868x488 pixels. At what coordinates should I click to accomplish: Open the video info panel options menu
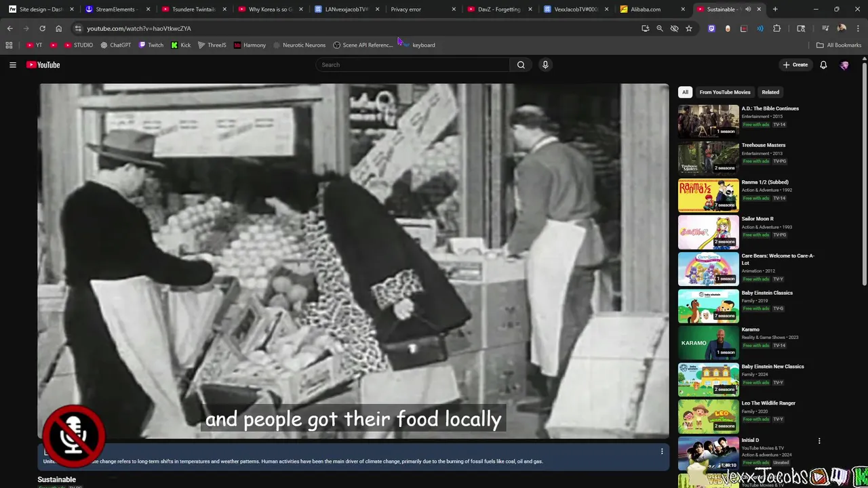point(662,451)
